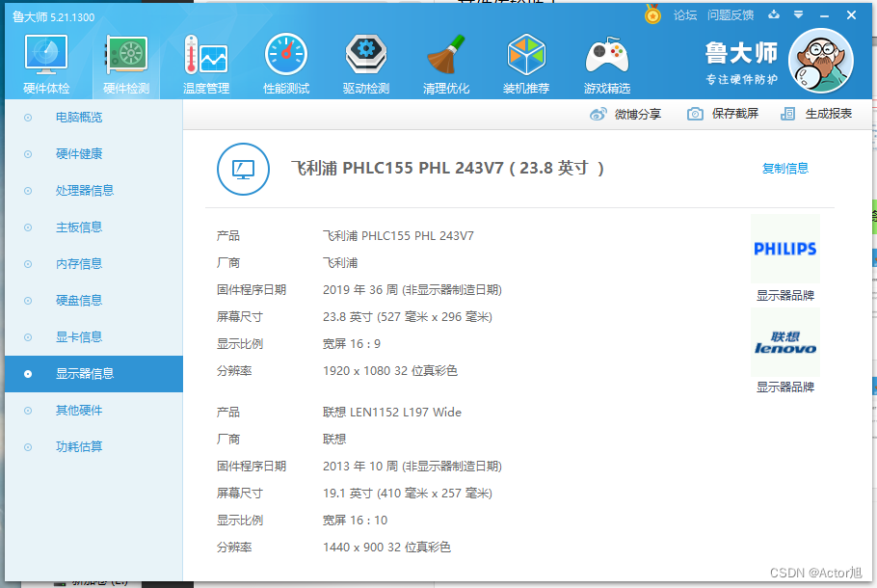Open 游戏精选 gamepad icon
The image size is (877, 588).
(x=607, y=55)
